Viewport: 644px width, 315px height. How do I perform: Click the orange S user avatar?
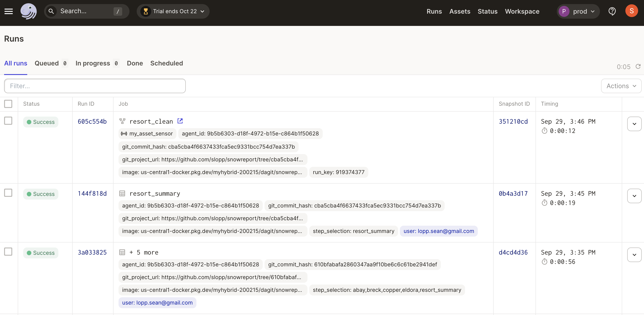coord(631,11)
